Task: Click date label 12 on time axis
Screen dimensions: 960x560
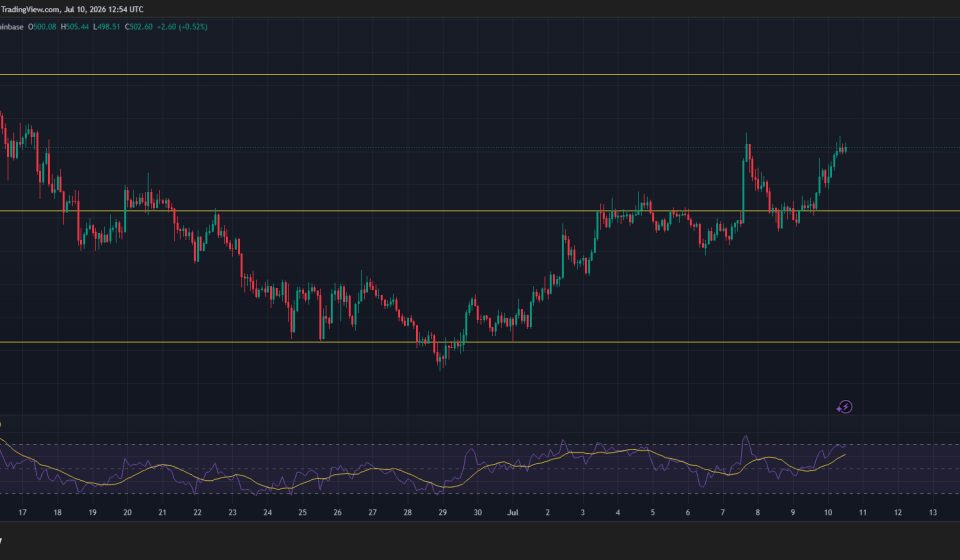Action: [898, 513]
